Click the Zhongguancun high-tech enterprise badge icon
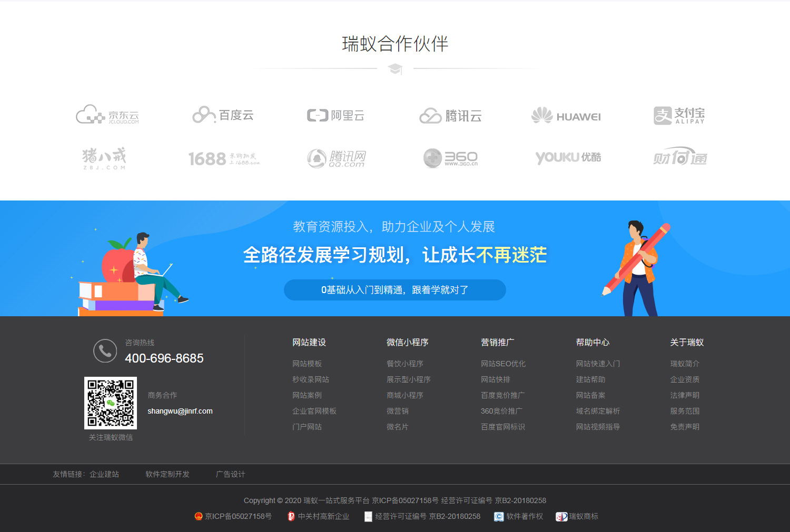This screenshot has width=790, height=532. click(x=291, y=516)
